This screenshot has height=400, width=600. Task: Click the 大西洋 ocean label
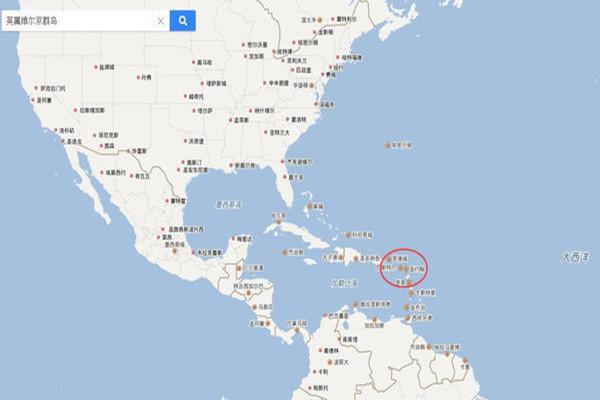pos(575,258)
